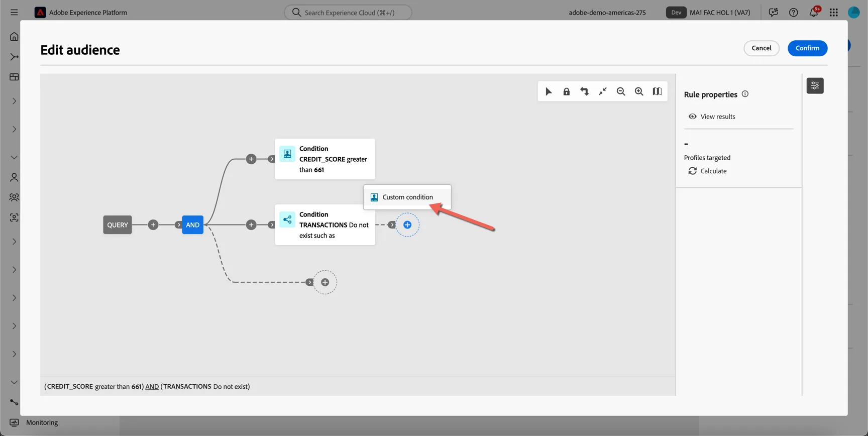Zoom in the canvas with plus magnifier

[x=639, y=91]
